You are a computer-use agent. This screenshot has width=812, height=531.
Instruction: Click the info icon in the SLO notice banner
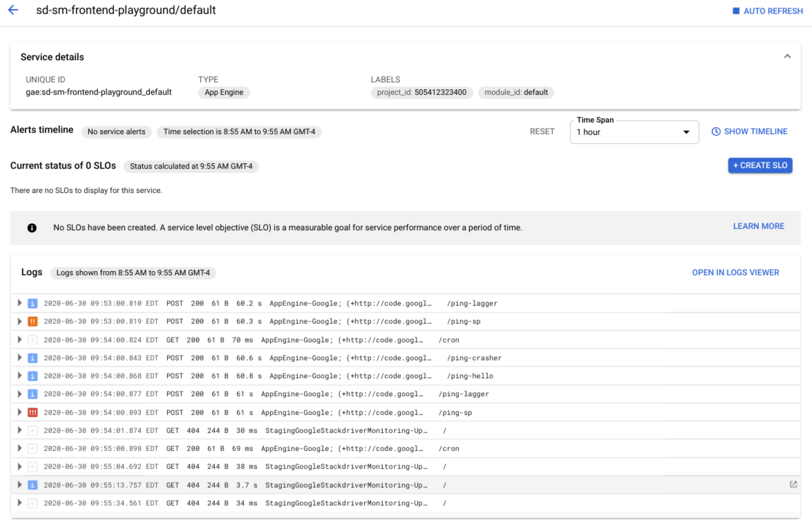point(32,226)
